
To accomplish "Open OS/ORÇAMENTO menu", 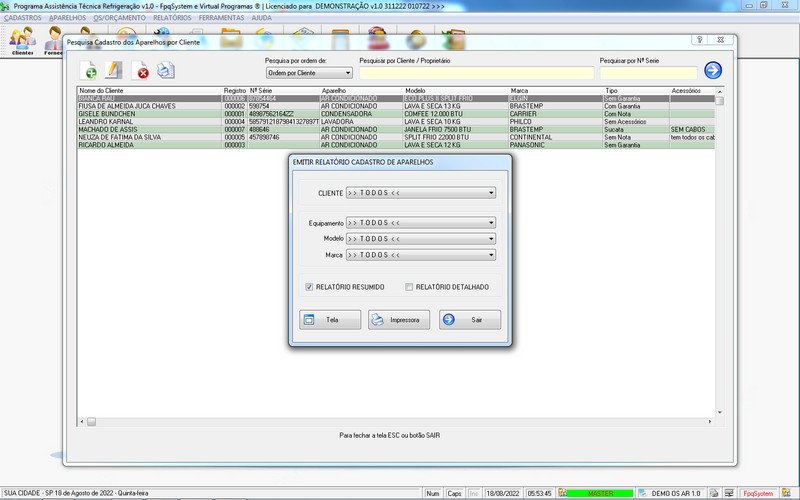I will tap(119, 18).
